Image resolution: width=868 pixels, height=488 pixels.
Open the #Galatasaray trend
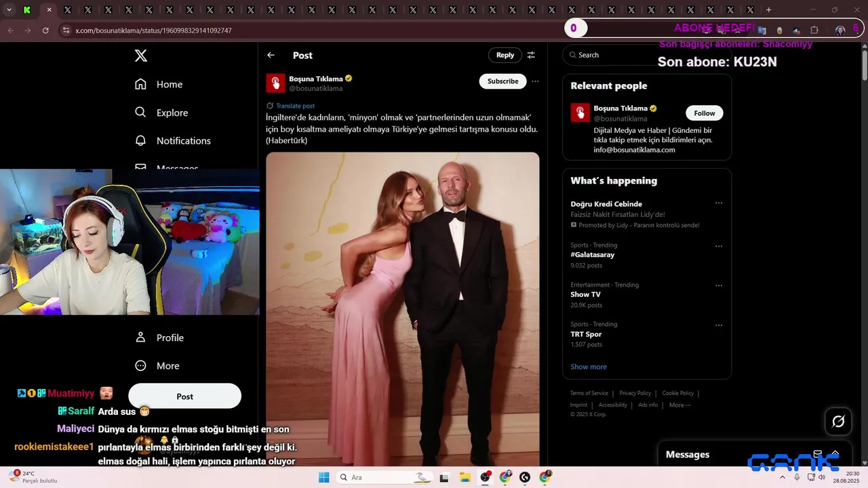593,255
